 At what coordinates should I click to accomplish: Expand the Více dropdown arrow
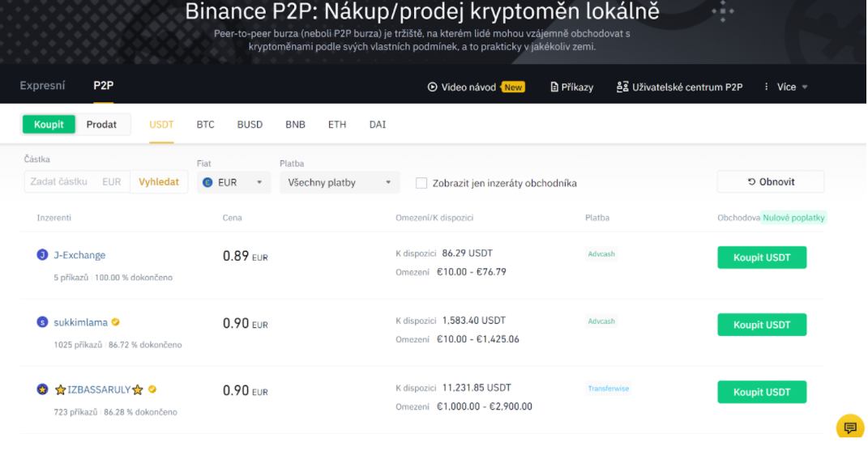[805, 87]
